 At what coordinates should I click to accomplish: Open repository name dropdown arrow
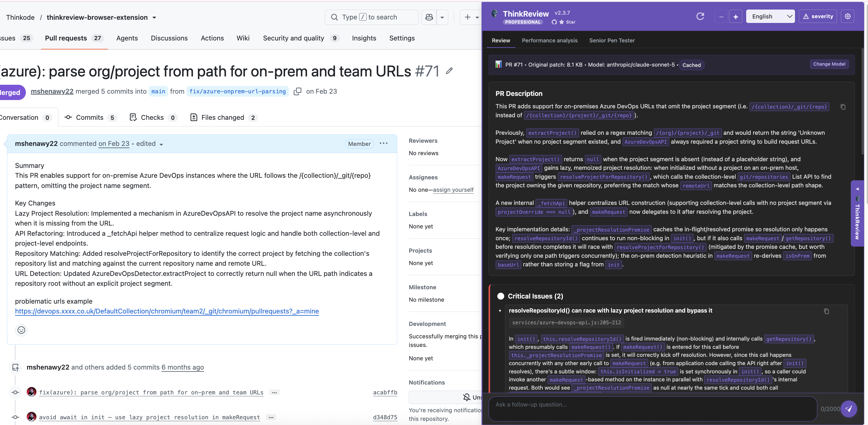(x=154, y=18)
